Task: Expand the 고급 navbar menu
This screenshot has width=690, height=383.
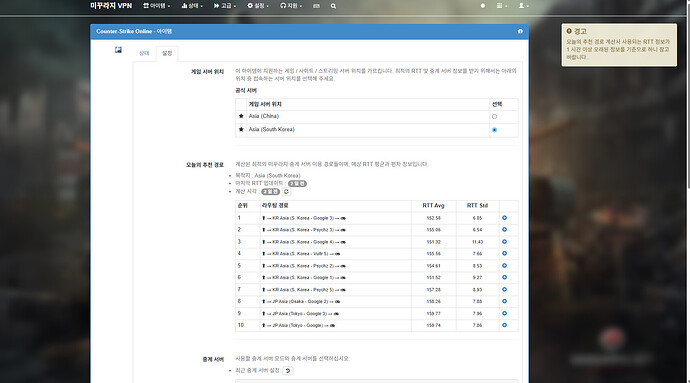Action: click(x=225, y=6)
